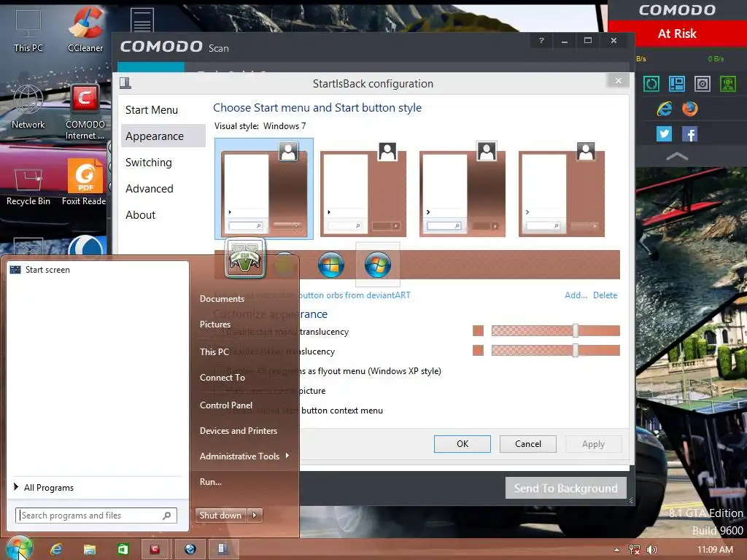This screenshot has width=747, height=560.
Task: Open the Advanced tab
Action: click(150, 189)
